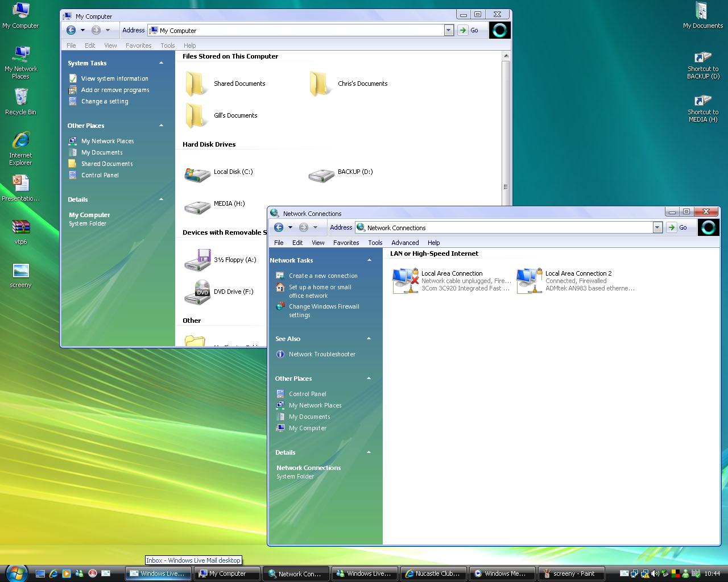This screenshot has width=728, height=582.
Task: Click the 3½ Floppy (A:) icon
Action: coord(197,260)
